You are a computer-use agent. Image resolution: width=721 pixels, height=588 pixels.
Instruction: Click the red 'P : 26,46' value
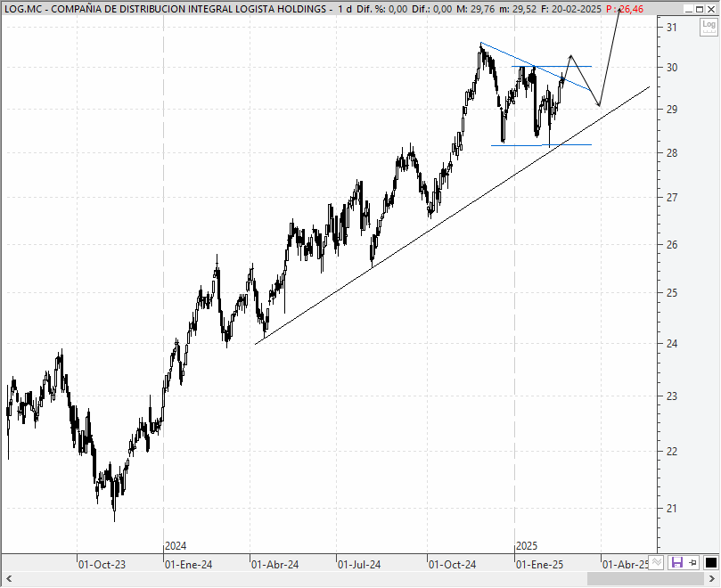(625, 9)
